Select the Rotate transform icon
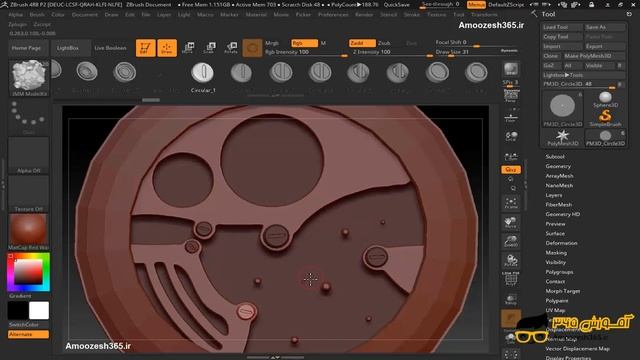Screen dimensions: 640x360 (x=231, y=48)
